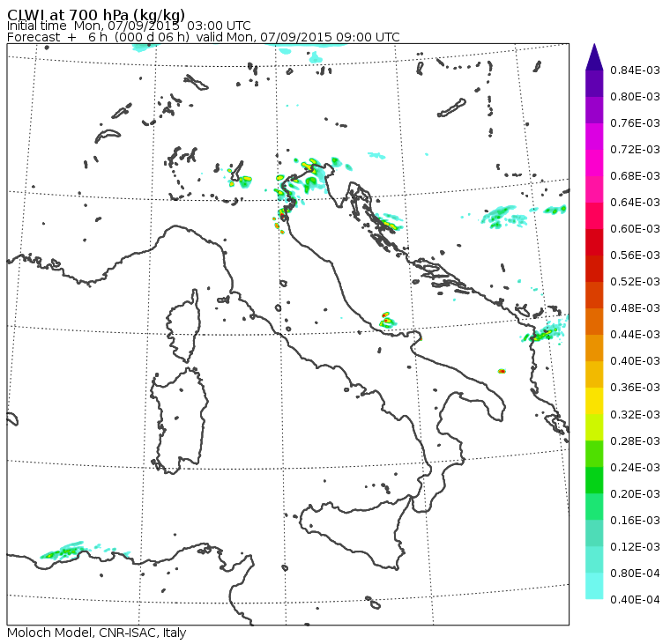This screenshot has height=644, width=670.
Task: Click the island of Sicily on the map
Action: pyautogui.click(x=354, y=534)
